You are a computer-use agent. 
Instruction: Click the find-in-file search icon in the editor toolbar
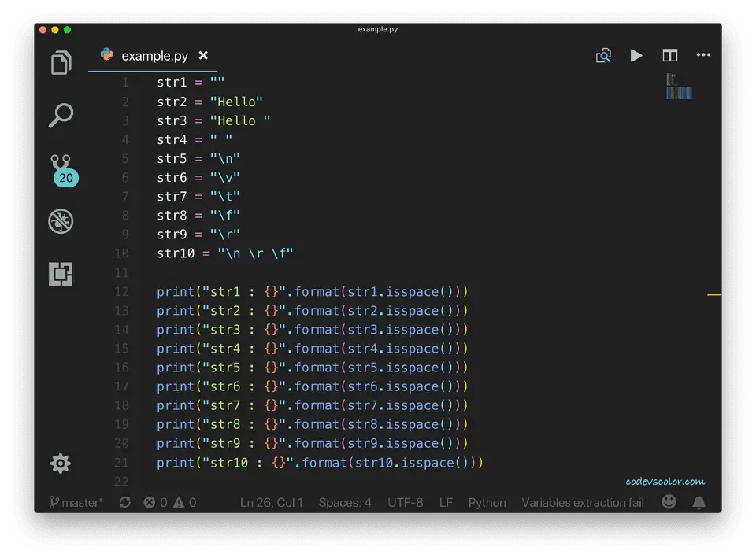point(603,55)
